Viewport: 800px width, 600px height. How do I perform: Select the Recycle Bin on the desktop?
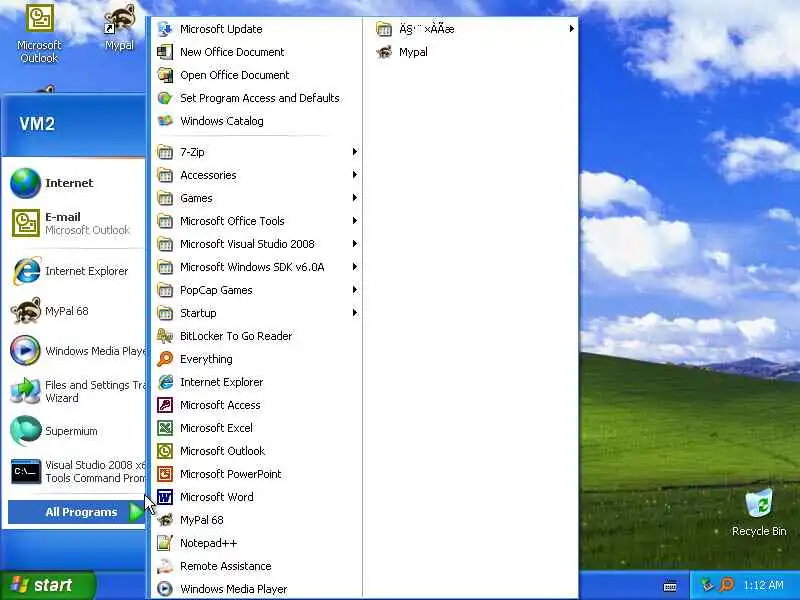759,513
